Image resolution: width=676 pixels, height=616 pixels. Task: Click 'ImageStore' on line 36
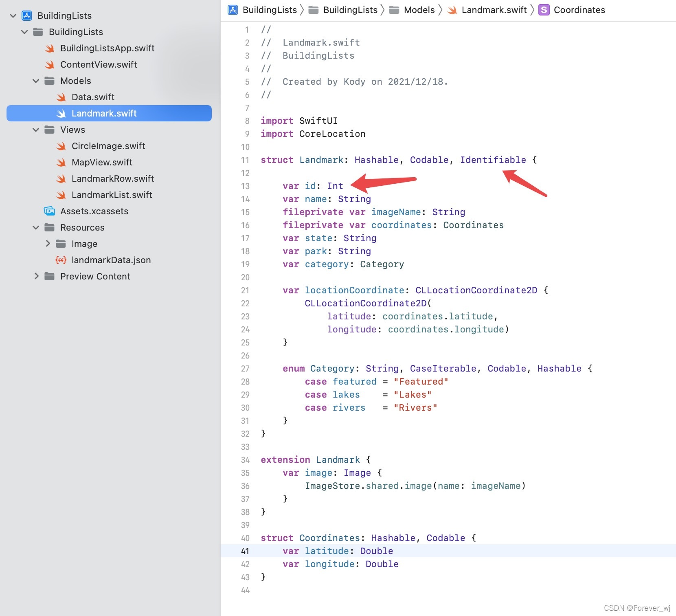coord(332,486)
